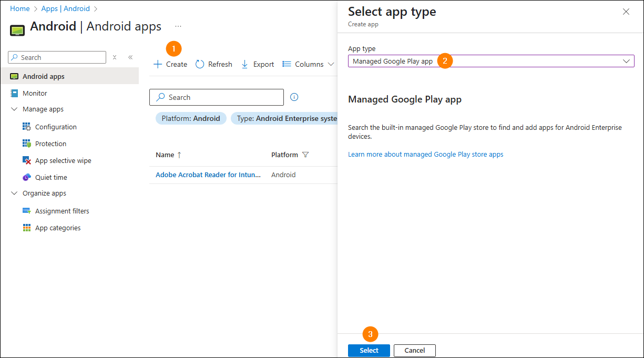Click the Platform: Android filter pill
Screen dimensions: 644x358
click(x=191, y=118)
